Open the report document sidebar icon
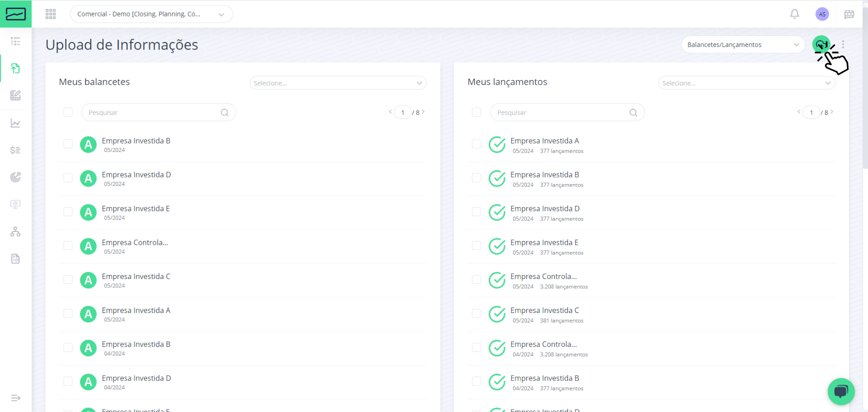 (16, 258)
